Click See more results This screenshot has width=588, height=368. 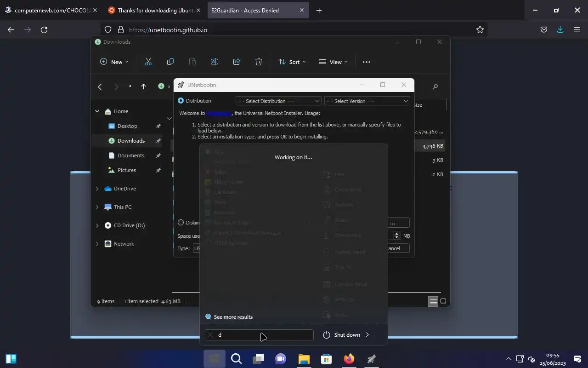233,317
